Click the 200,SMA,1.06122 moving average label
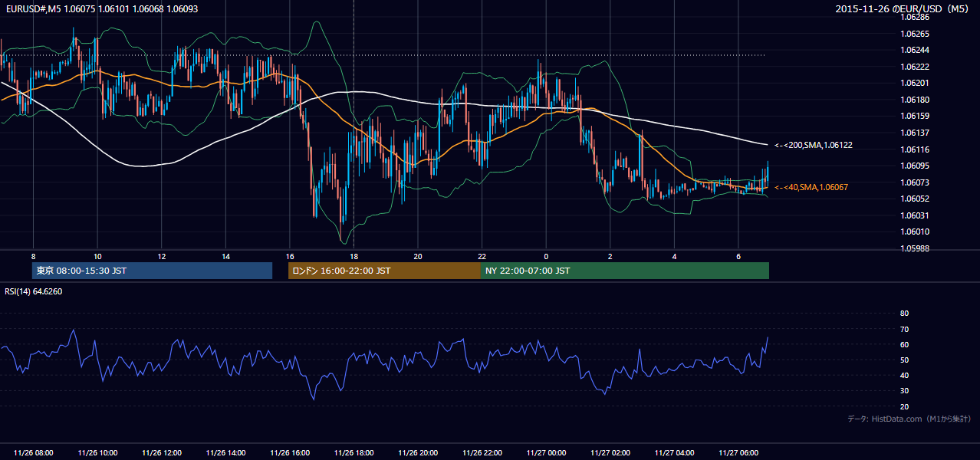 tap(813, 145)
